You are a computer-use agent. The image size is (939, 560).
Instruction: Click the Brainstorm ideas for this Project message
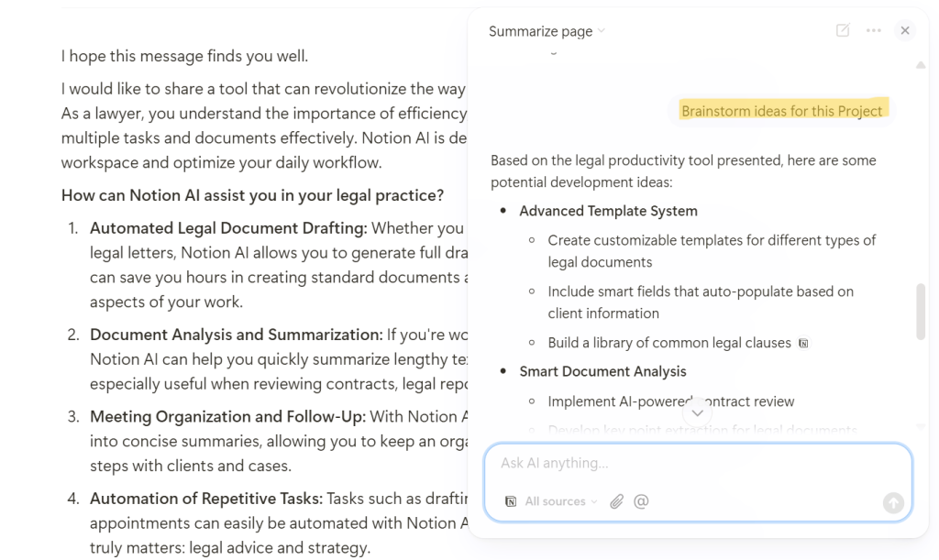(x=781, y=111)
